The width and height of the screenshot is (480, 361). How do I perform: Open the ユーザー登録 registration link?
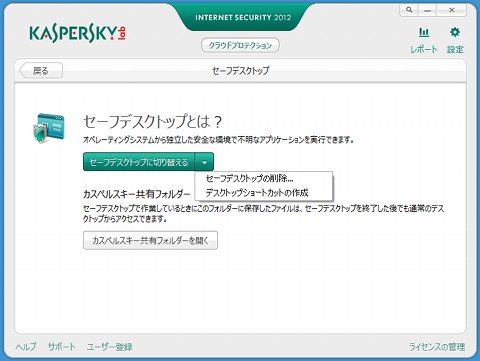[x=109, y=347]
